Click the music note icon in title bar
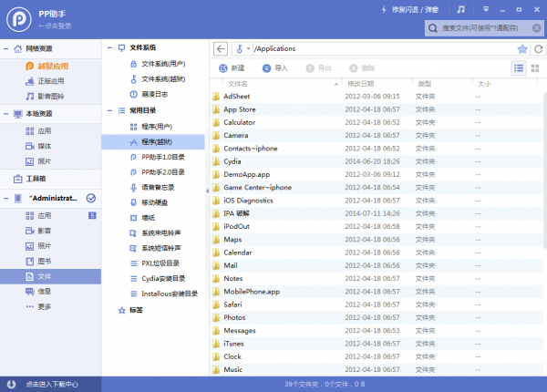Viewport: 547px width, 392px height. tap(460, 9)
